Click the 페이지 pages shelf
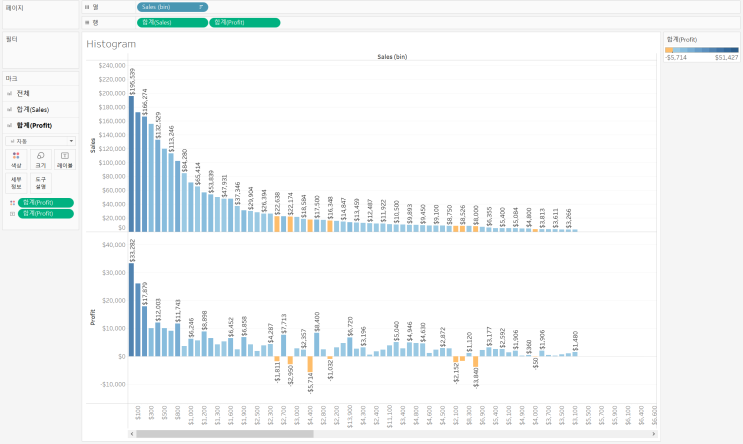 click(x=41, y=15)
